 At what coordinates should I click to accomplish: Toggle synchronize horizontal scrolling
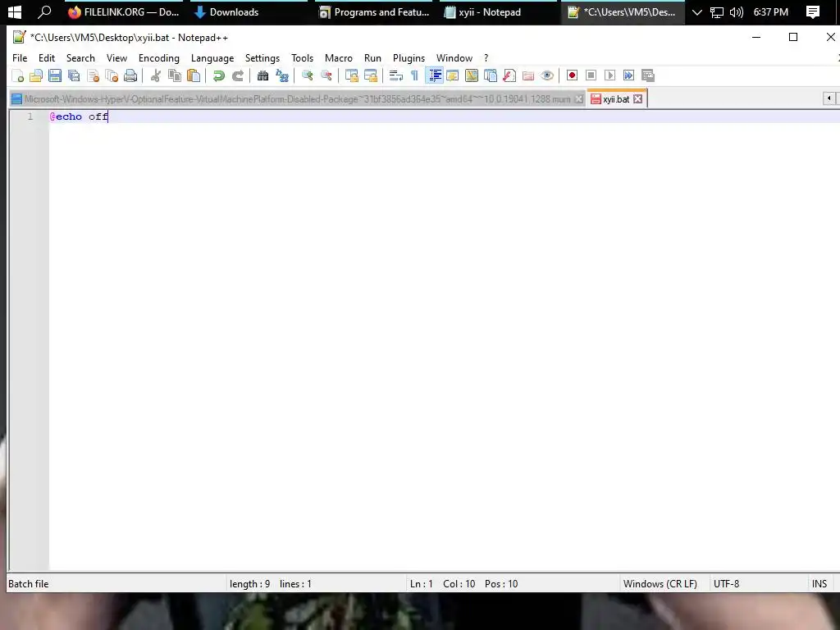370,75
